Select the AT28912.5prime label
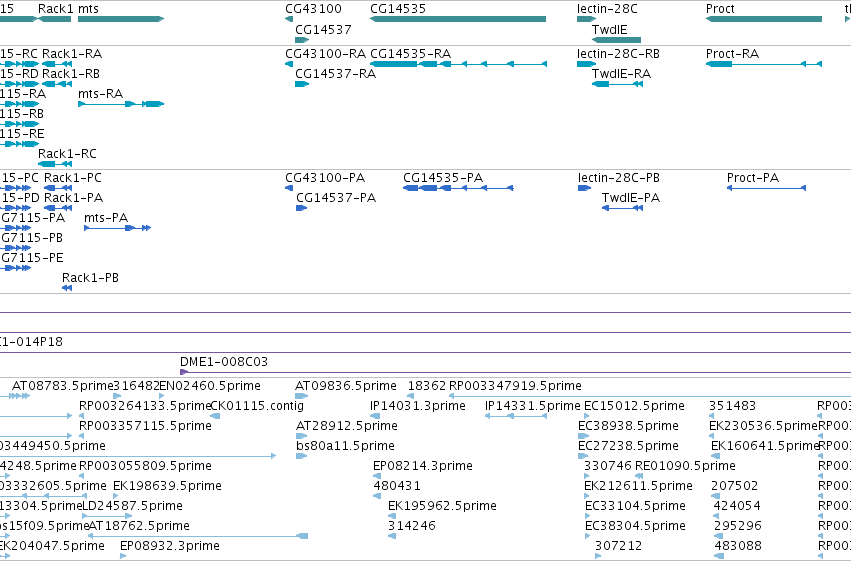The image size is (851, 561). [347, 426]
